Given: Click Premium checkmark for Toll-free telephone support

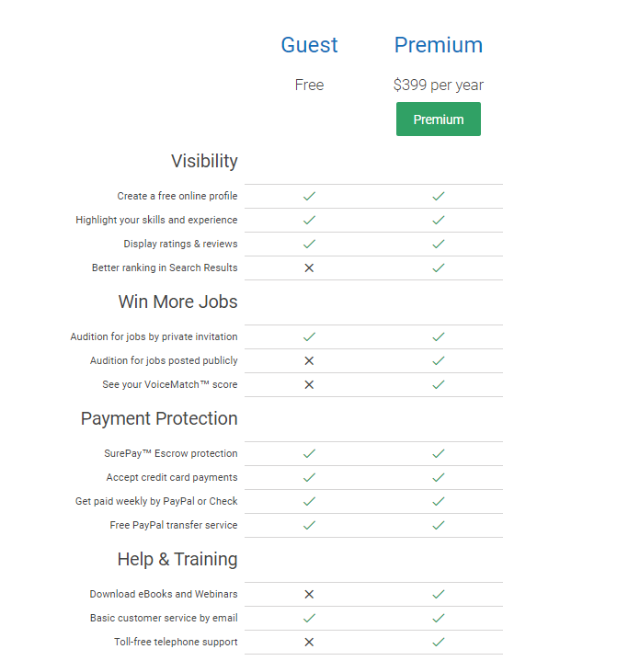Looking at the screenshot, I should [x=439, y=642].
